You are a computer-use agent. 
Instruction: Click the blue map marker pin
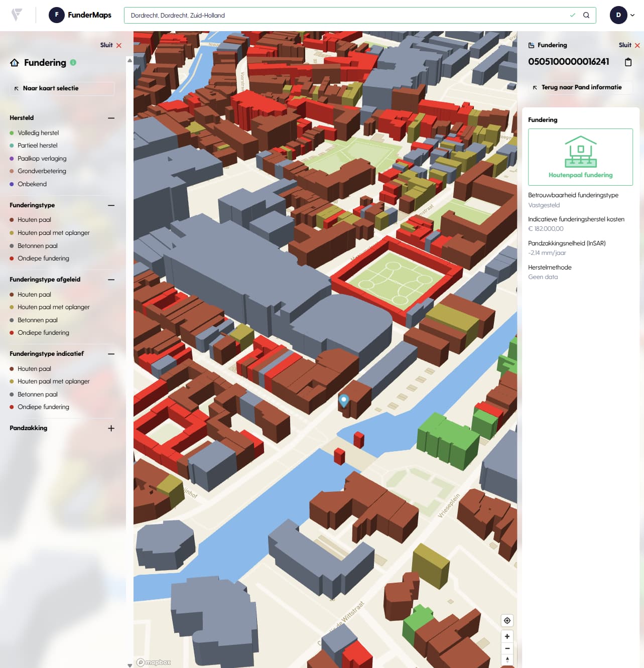[x=343, y=400]
